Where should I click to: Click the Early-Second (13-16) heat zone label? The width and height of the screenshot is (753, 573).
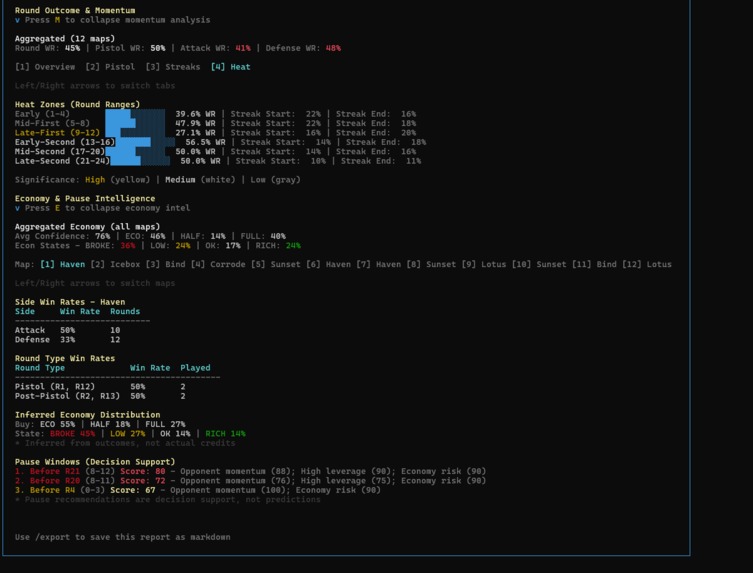(65, 142)
